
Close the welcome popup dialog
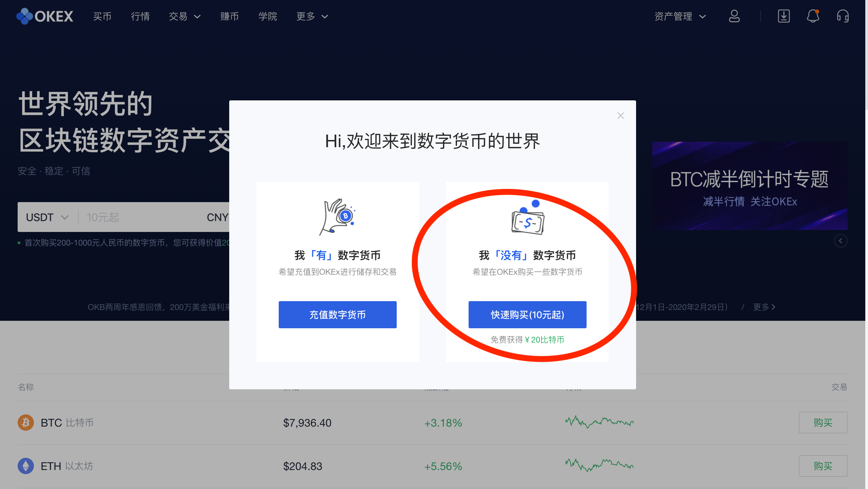coord(620,116)
